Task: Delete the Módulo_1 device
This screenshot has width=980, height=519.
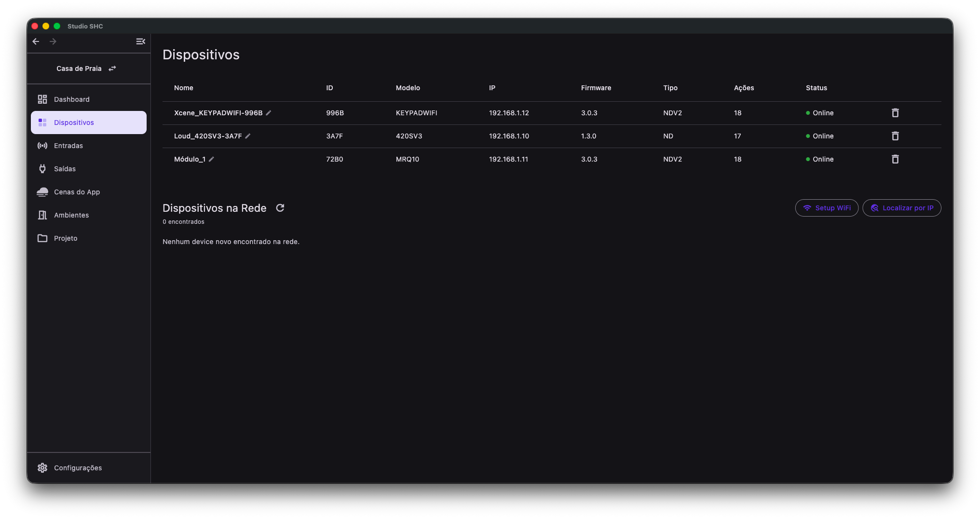Action: (x=895, y=159)
